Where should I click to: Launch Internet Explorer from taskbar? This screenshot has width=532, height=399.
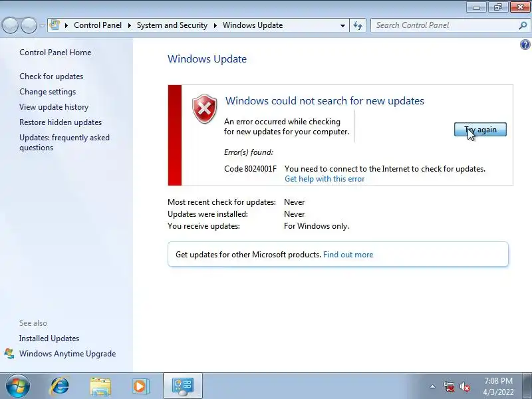[60, 386]
